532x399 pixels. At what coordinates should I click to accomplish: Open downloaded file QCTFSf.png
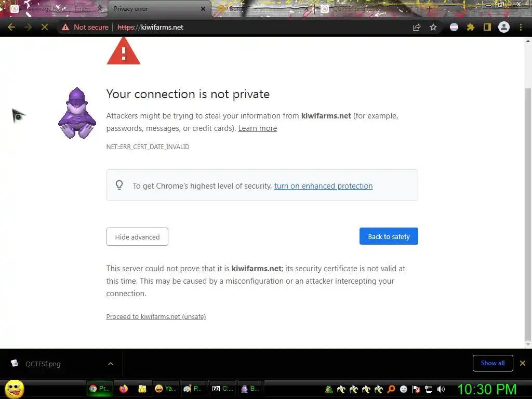click(43, 364)
